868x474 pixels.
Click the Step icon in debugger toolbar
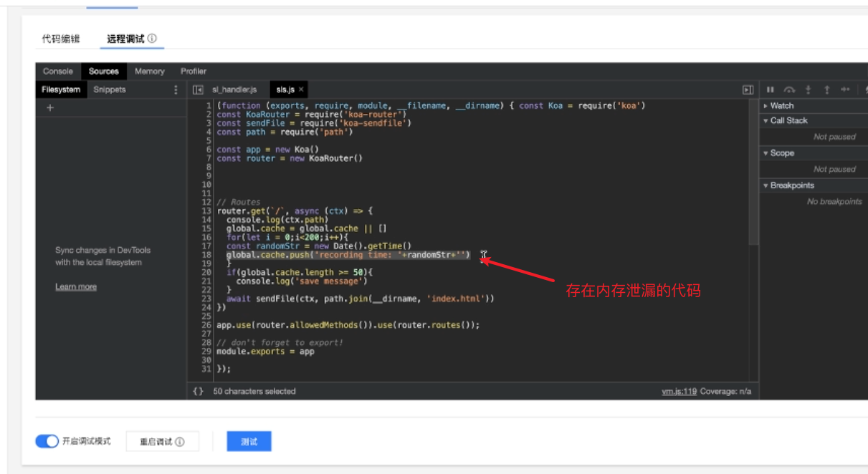[845, 90]
